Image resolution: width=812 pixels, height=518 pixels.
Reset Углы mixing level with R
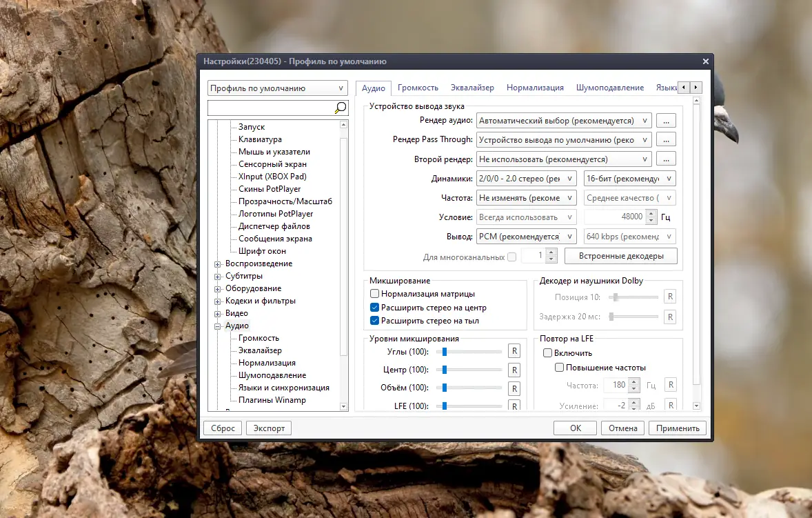pos(514,351)
